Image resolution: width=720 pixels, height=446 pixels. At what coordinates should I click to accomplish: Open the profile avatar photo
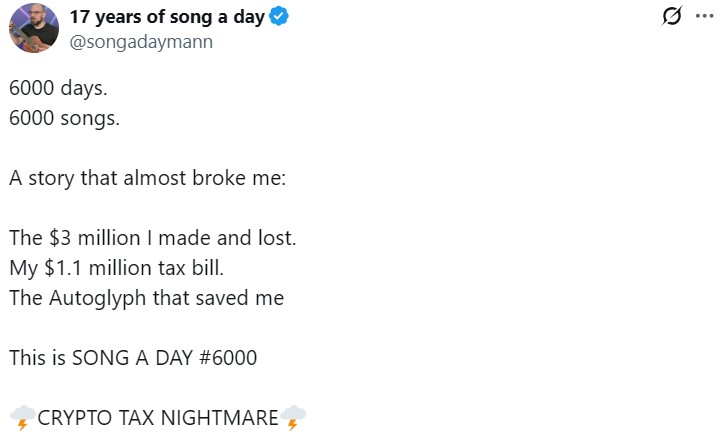coord(33,28)
